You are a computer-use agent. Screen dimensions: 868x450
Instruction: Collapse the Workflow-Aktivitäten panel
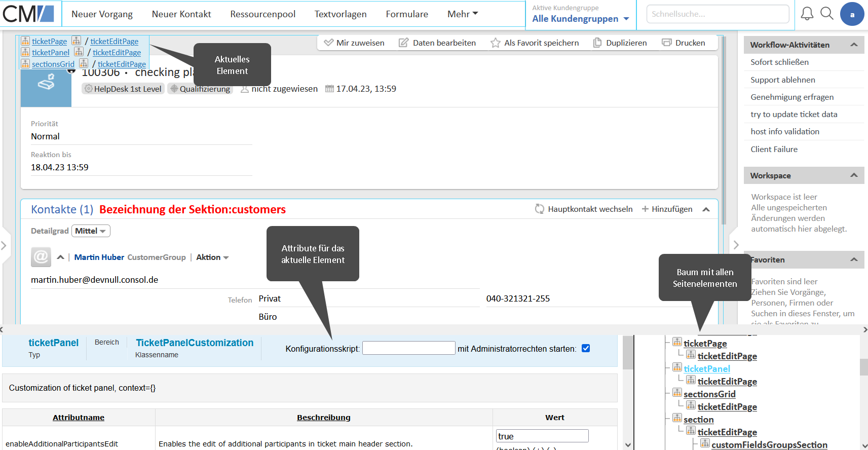coord(854,45)
